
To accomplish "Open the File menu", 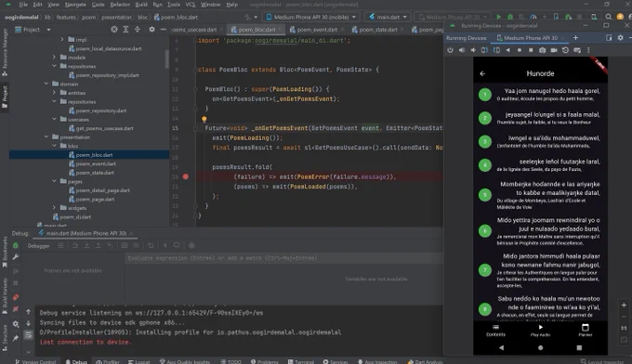I will [x=23, y=5].
